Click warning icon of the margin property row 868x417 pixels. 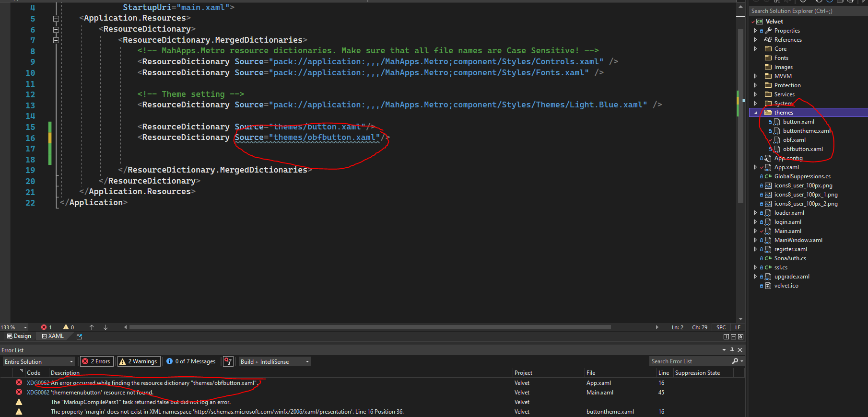point(19,411)
